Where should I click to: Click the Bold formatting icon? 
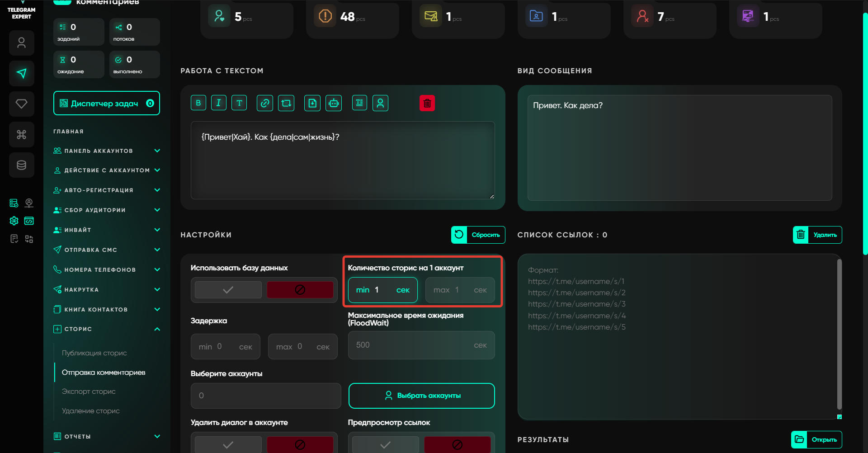[x=198, y=103]
